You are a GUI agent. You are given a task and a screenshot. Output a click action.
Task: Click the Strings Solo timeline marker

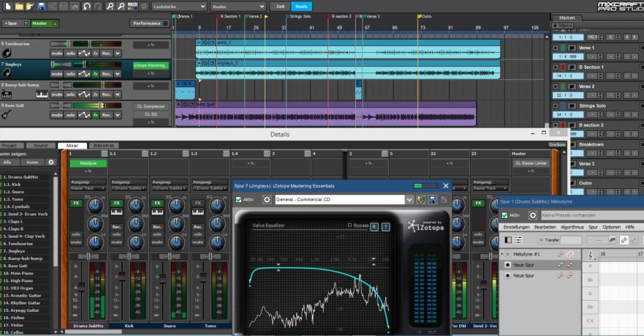301,16
